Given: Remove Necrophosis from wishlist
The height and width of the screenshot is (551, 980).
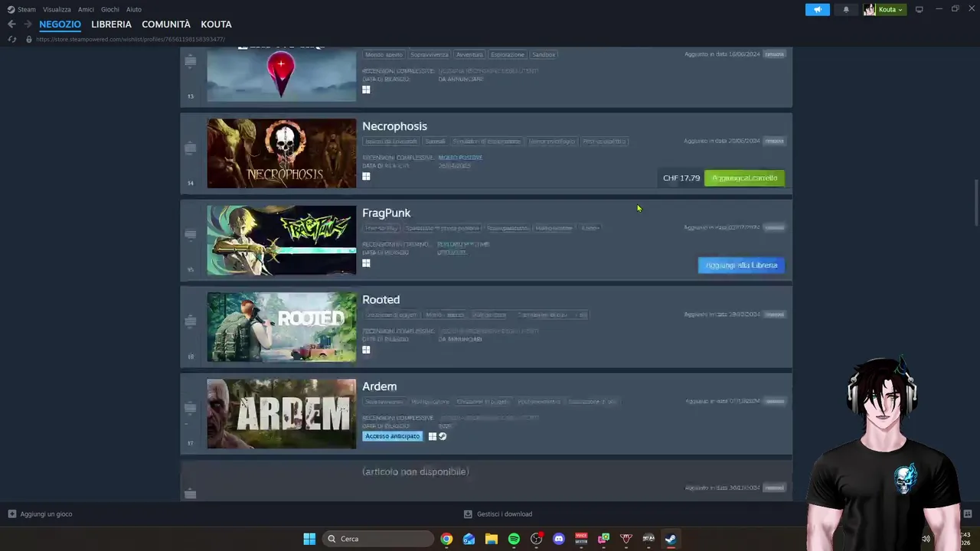Looking at the screenshot, I should pos(774,141).
